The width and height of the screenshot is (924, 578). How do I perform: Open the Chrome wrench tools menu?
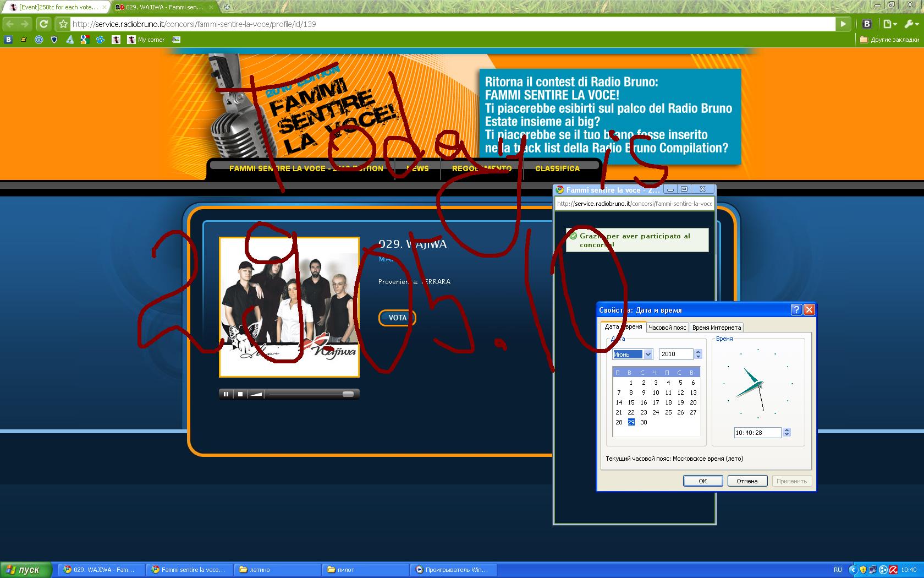pyautogui.click(x=911, y=24)
